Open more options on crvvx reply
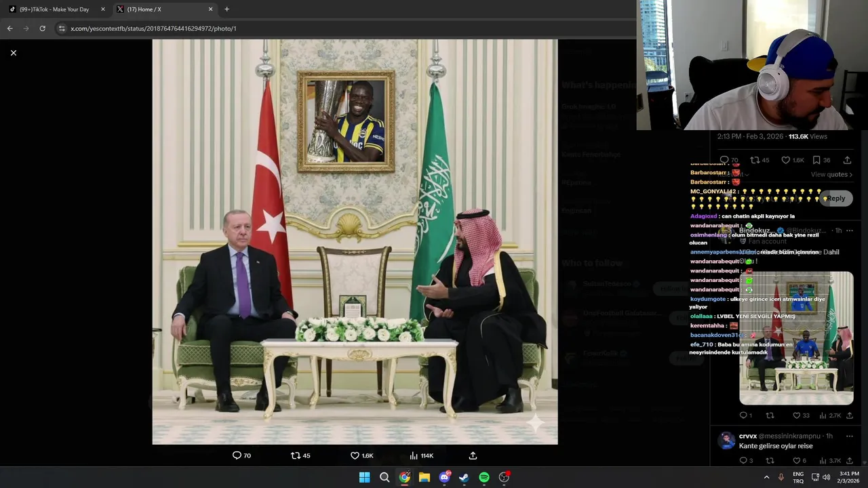Viewport: 868px width, 488px height. point(849,436)
